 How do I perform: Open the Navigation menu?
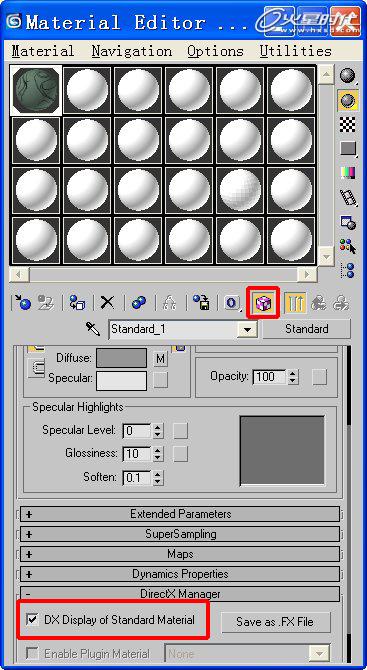[132, 51]
